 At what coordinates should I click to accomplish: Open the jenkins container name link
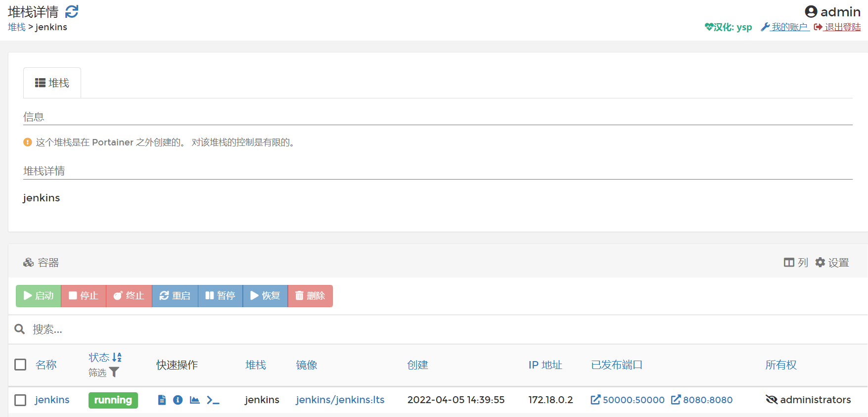pyautogui.click(x=52, y=400)
